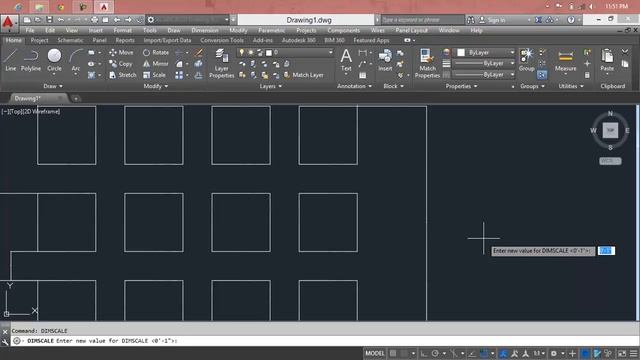
Task: Click the Undo arrow in quick access toolbar
Action: pyautogui.click(x=60, y=20)
